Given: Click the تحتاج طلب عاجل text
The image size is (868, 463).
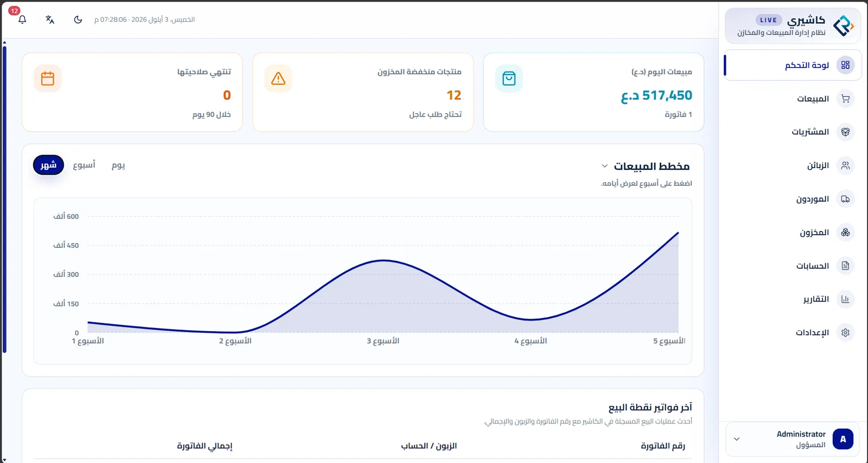Looking at the screenshot, I should (x=435, y=114).
